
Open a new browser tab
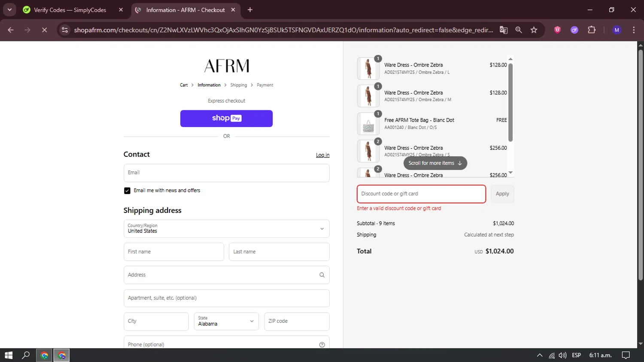250,10
